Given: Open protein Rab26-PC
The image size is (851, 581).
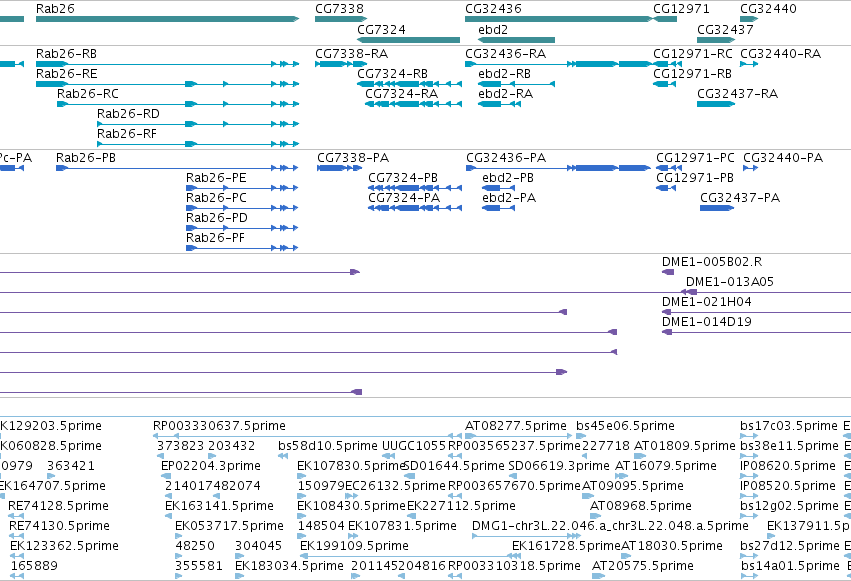Looking at the screenshot, I should [216, 198].
